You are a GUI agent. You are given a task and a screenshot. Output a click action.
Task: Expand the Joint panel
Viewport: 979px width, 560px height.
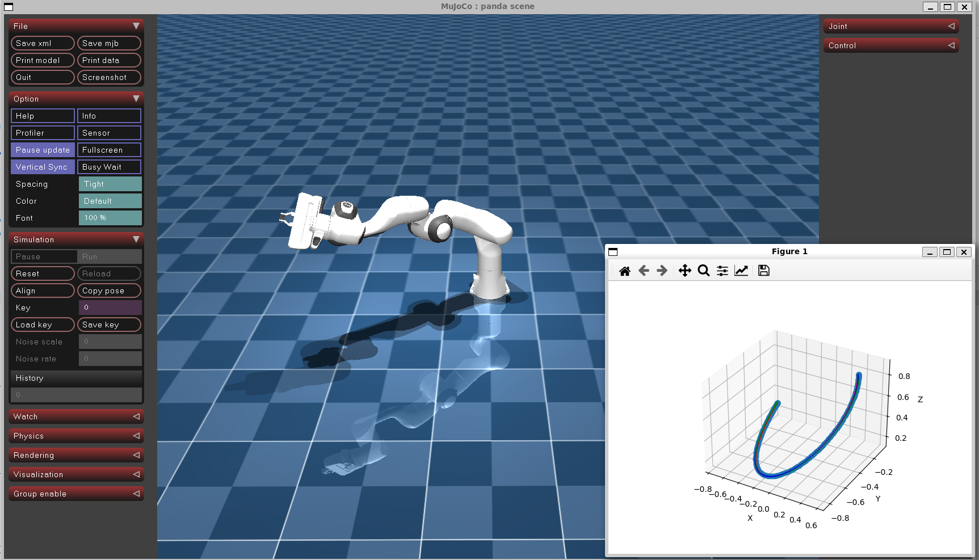pyautogui.click(x=891, y=26)
